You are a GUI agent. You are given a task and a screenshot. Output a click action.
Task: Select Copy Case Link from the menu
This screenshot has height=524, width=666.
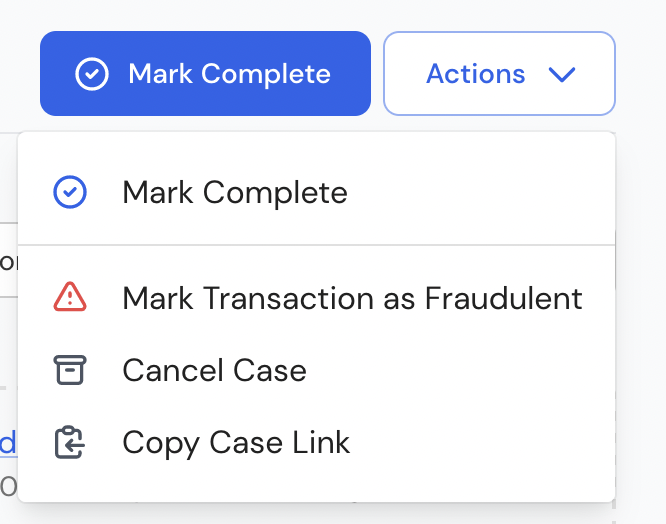tap(316, 442)
